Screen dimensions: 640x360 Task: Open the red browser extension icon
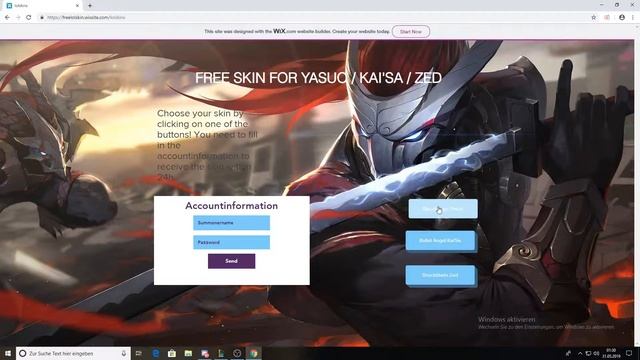point(607,18)
